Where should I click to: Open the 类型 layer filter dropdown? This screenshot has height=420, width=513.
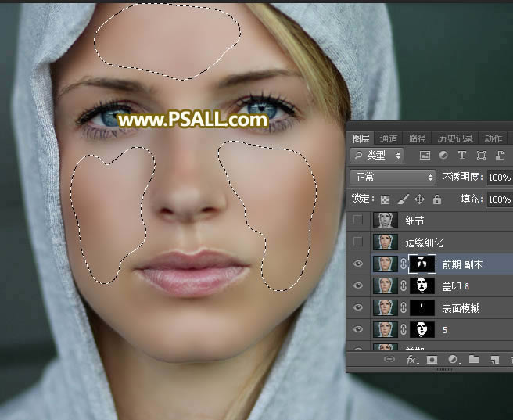(376, 156)
